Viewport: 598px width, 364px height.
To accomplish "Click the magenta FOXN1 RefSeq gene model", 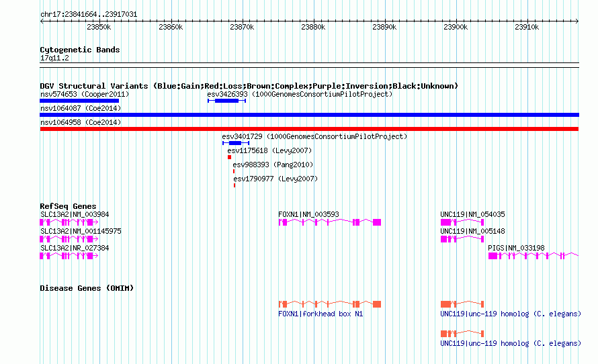I will (x=330, y=222).
